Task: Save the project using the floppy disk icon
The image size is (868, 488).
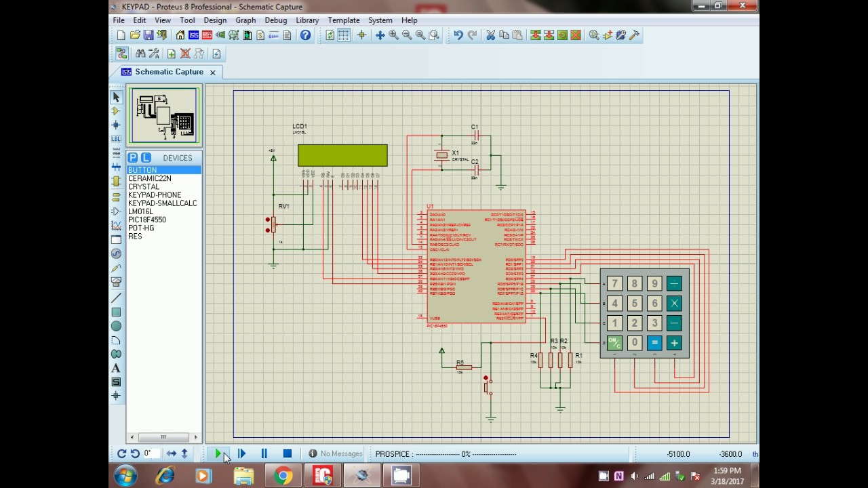Action: pos(148,35)
